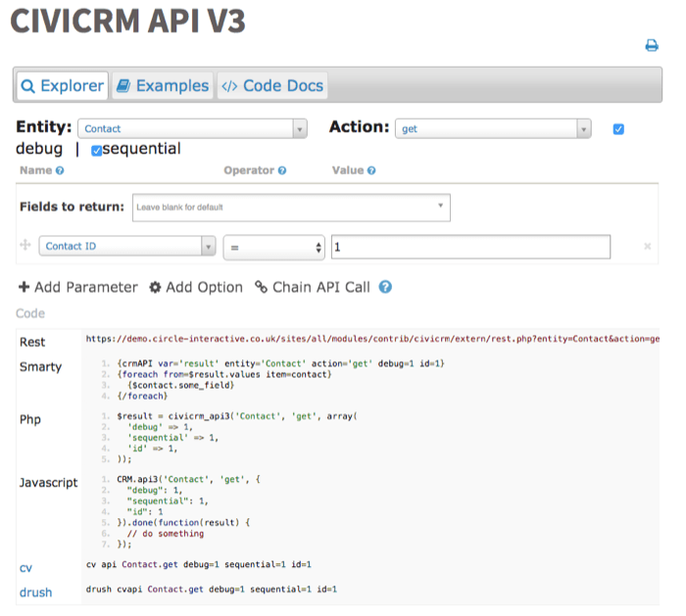The image size is (686, 616).
Task: Click the printer icon at top right
Action: pos(651,45)
